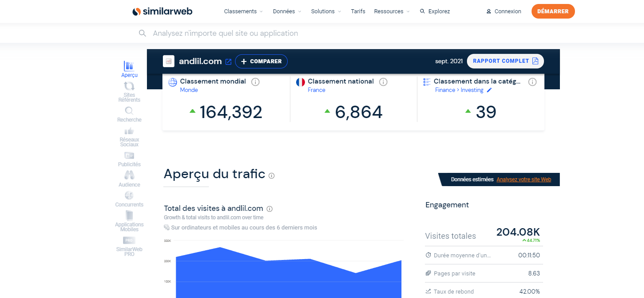This screenshot has height=298, width=644.
Task: Click the search magnifier icon
Action: tap(143, 33)
